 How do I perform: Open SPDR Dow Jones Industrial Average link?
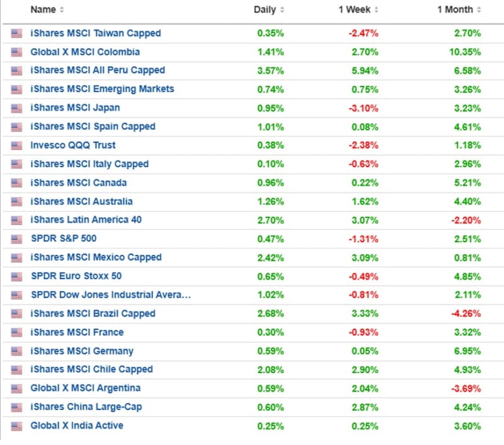pos(111,295)
